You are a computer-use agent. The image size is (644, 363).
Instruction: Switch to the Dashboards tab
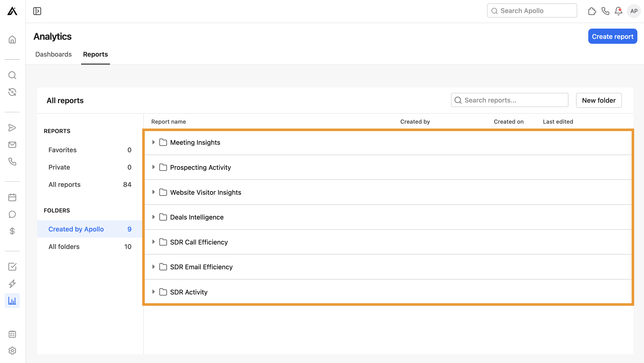53,54
